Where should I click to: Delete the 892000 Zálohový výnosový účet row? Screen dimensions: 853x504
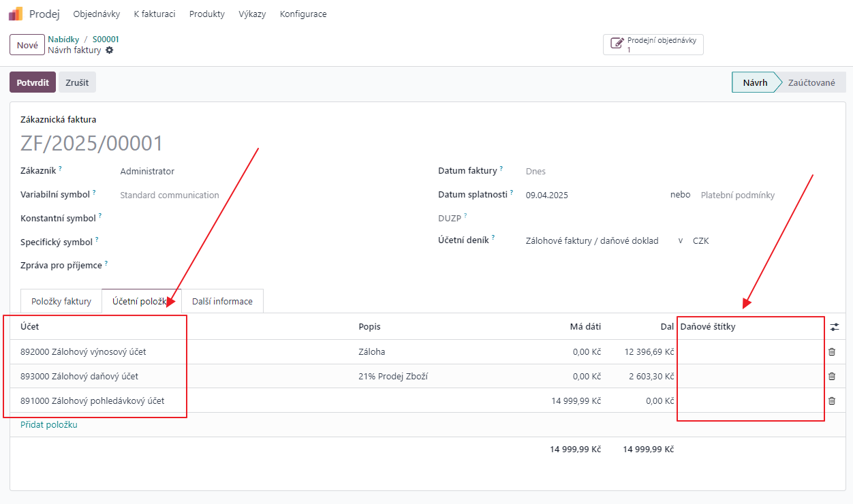click(831, 352)
